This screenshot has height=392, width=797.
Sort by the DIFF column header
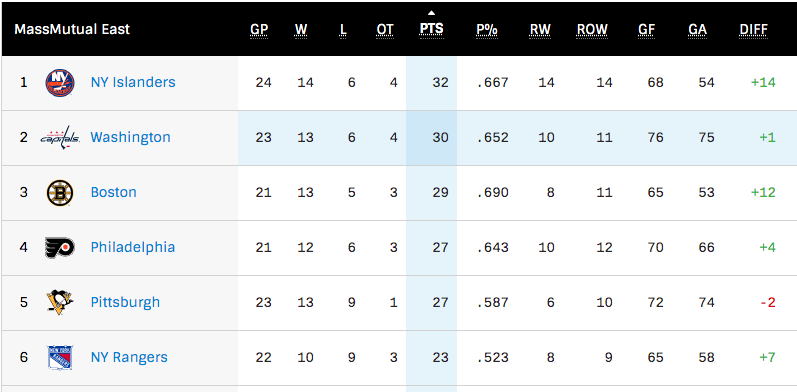click(x=753, y=29)
